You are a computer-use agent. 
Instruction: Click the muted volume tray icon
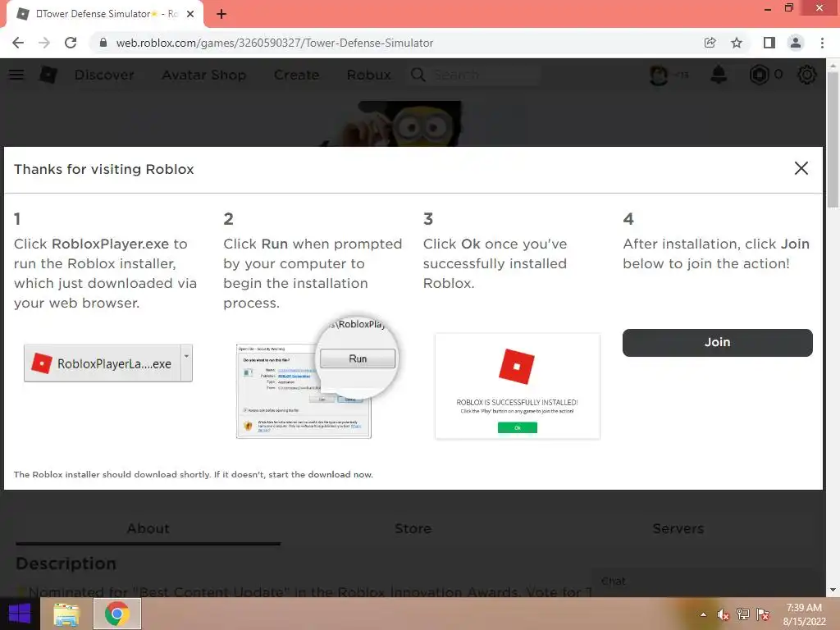coord(724,614)
